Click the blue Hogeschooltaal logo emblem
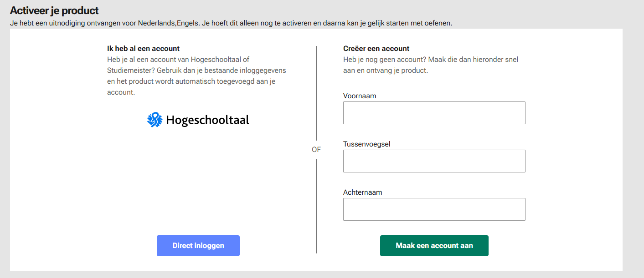This screenshot has height=278, width=644. pyautogui.click(x=155, y=120)
